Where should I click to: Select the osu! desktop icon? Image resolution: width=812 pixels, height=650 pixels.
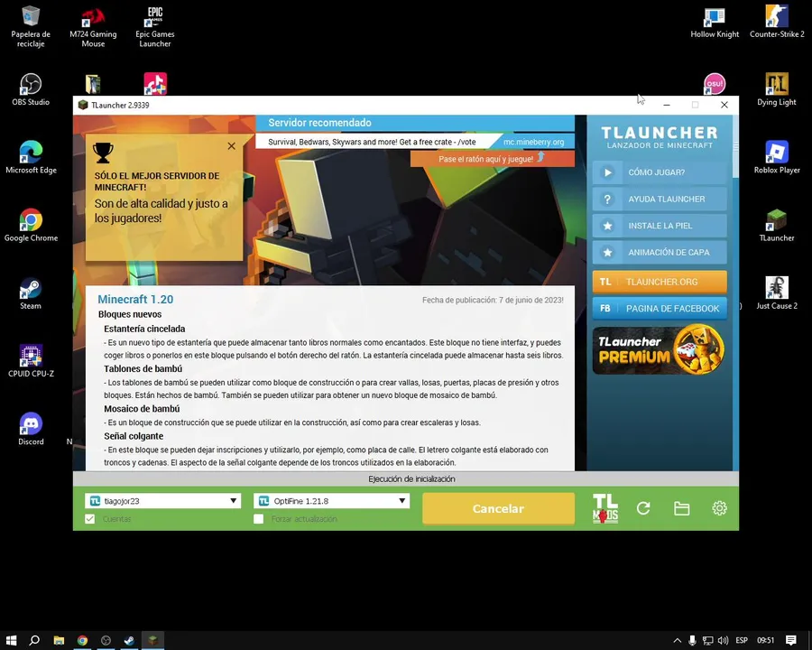(715, 84)
